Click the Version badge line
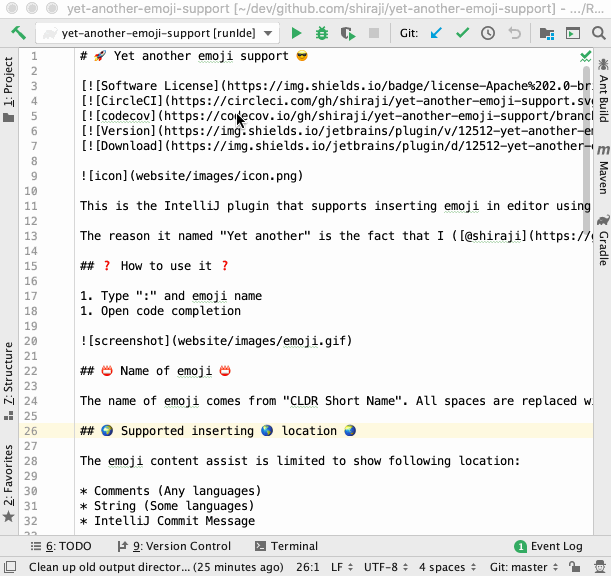Image resolution: width=611 pixels, height=576 pixels. point(336,131)
